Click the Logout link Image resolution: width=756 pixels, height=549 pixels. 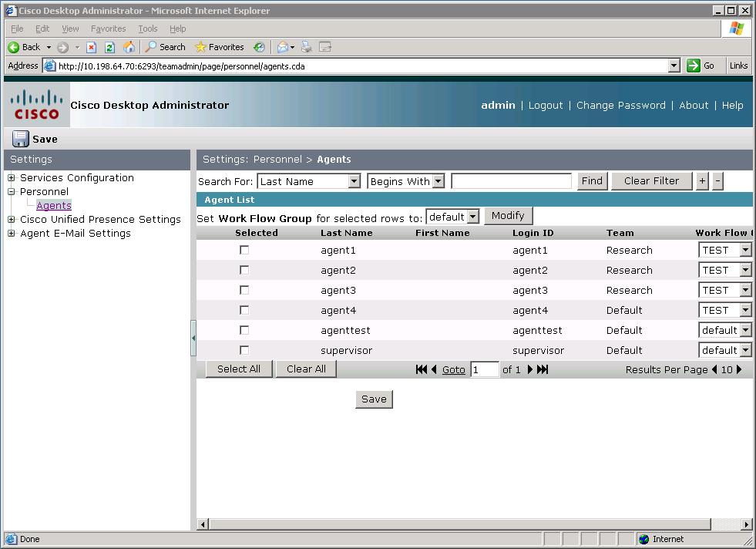pos(546,105)
